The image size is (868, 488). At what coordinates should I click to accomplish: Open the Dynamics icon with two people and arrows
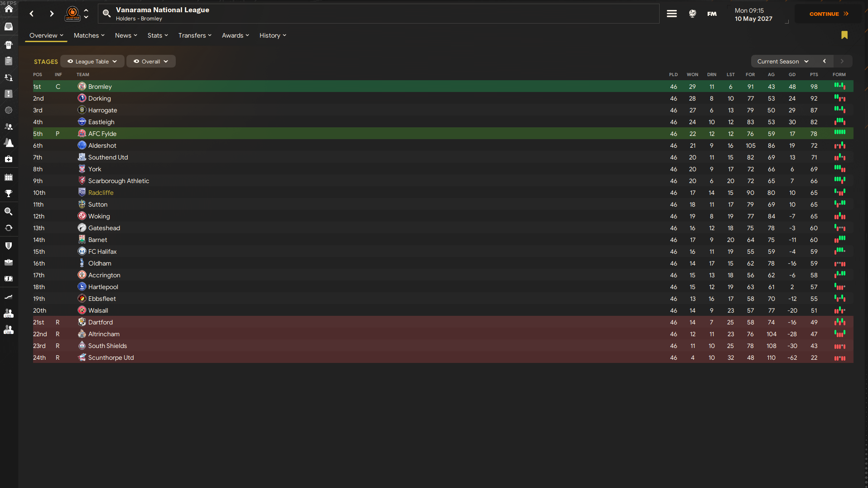point(9,77)
